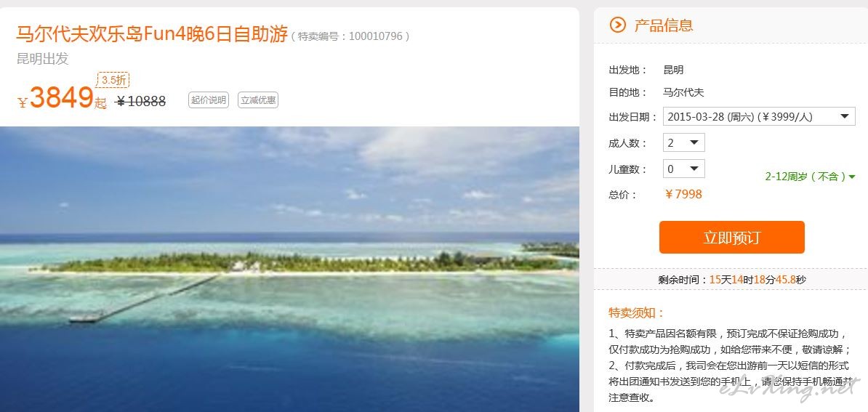868x412 pixels.
Task: Click the green arrow after 2-12周岁（不含）
Action: (x=852, y=177)
